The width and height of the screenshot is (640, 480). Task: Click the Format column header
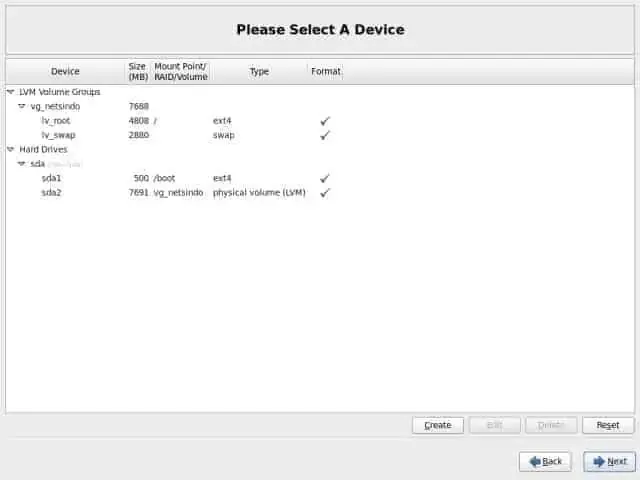[325, 71]
